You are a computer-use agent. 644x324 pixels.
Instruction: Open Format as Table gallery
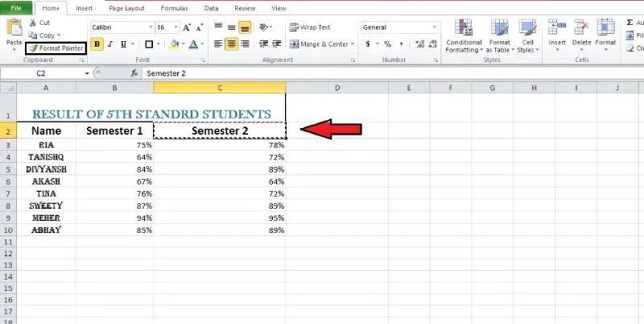[x=500, y=36]
